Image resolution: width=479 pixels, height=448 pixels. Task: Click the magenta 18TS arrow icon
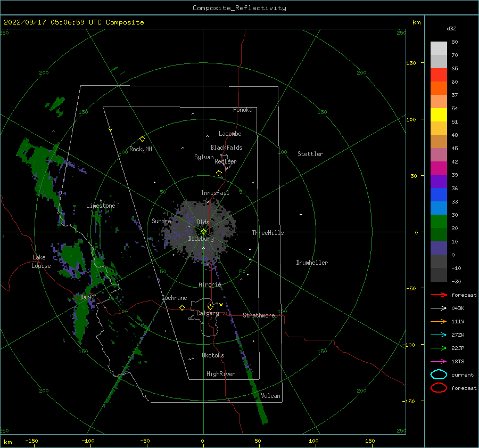[439, 362]
